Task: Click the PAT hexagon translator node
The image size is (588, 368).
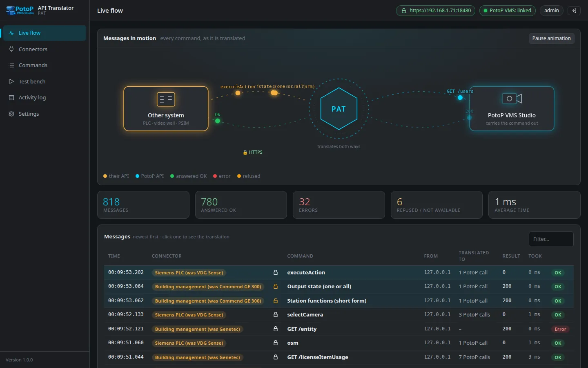Action: [339, 109]
